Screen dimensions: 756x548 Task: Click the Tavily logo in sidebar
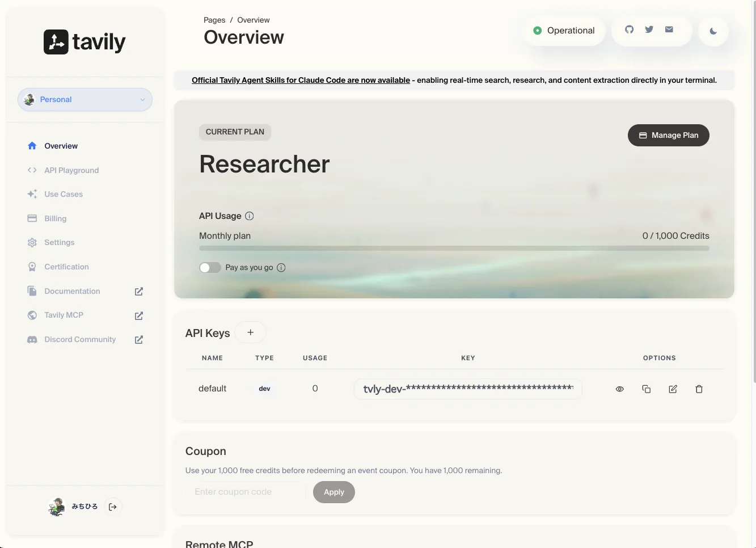point(85,42)
